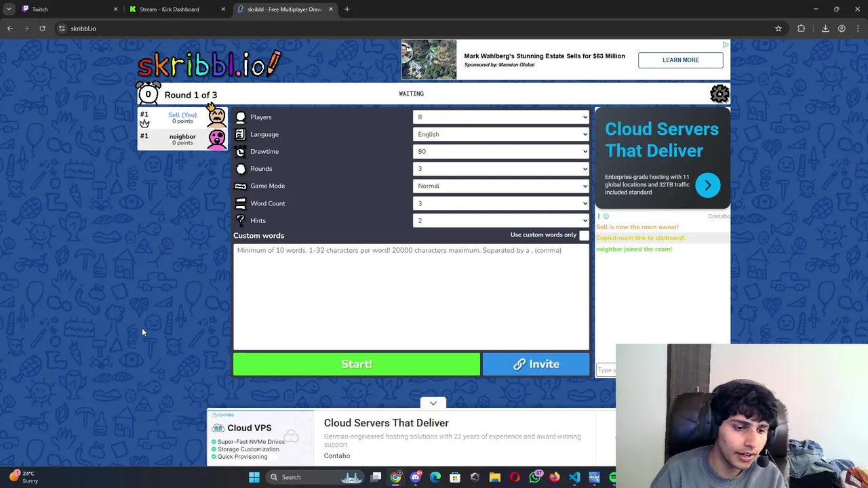The height and width of the screenshot is (488, 868).
Task: Click the chat message input field
Action: click(x=606, y=369)
